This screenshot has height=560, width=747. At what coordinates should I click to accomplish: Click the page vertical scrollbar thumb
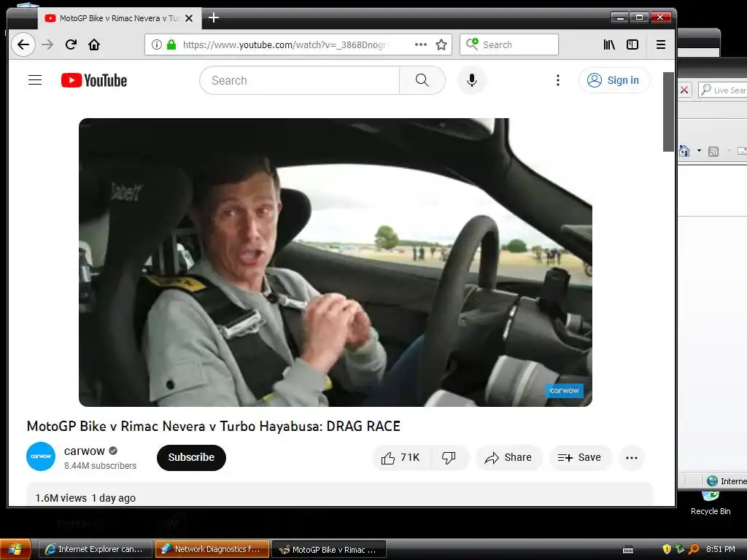pyautogui.click(x=668, y=112)
